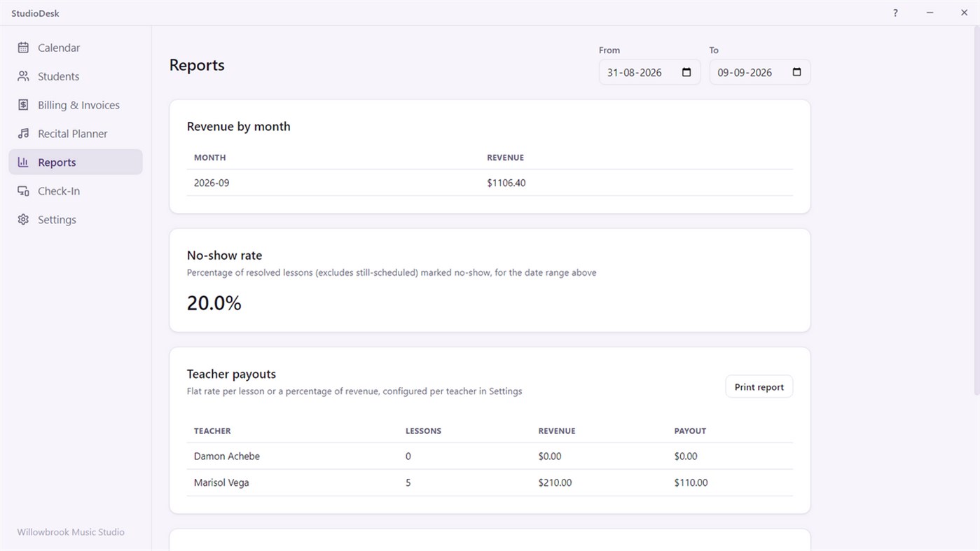Image resolution: width=980 pixels, height=551 pixels.
Task: Click Marisol Vega's lesson count 5
Action: (x=408, y=483)
